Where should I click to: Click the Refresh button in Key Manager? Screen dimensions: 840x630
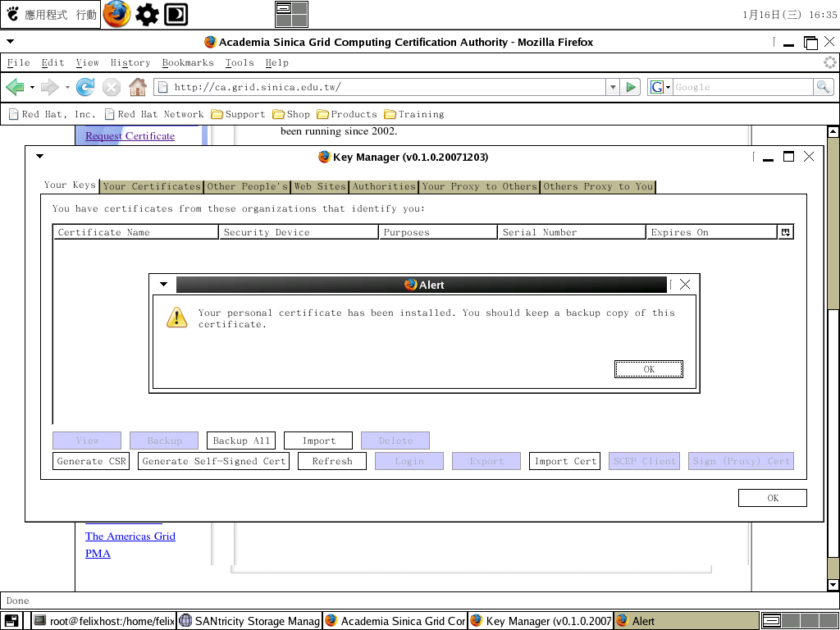pyautogui.click(x=332, y=461)
